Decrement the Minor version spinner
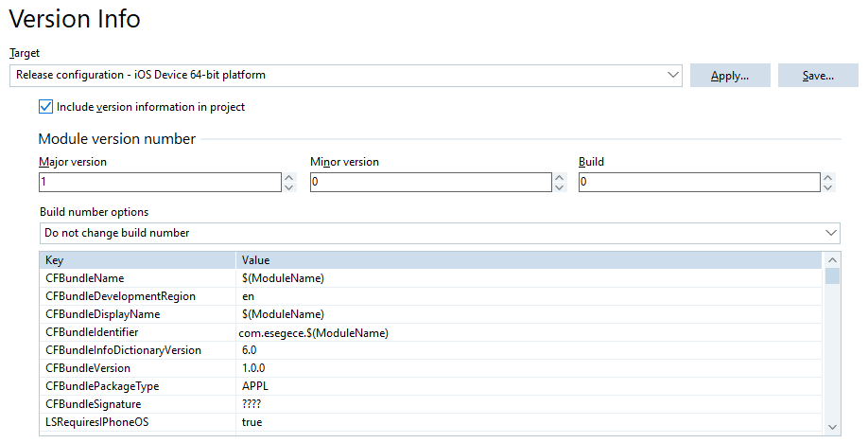 [560, 187]
